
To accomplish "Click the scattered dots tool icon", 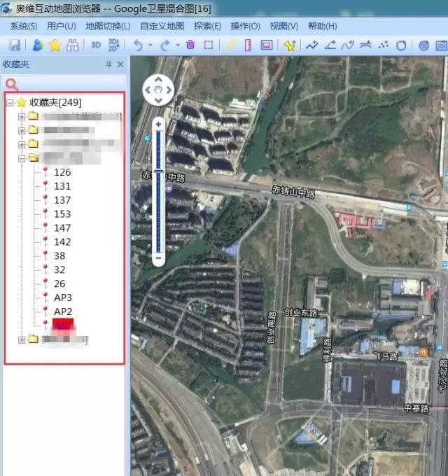I will point(384,45).
